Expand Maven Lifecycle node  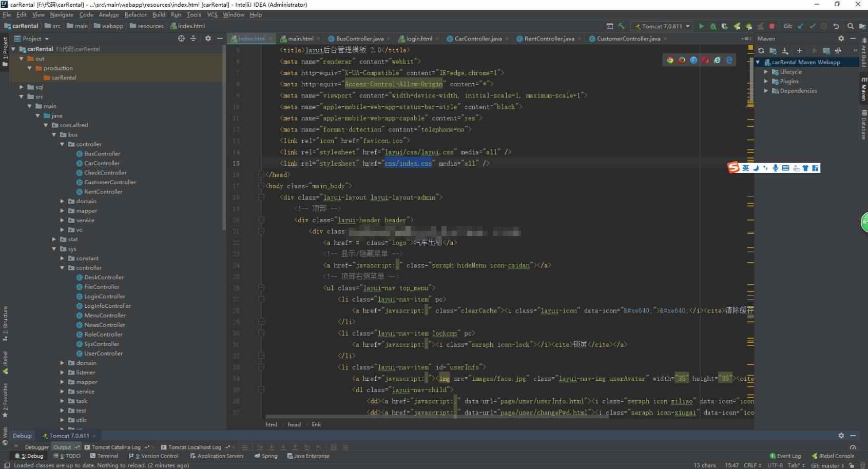(x=766, y=72)
